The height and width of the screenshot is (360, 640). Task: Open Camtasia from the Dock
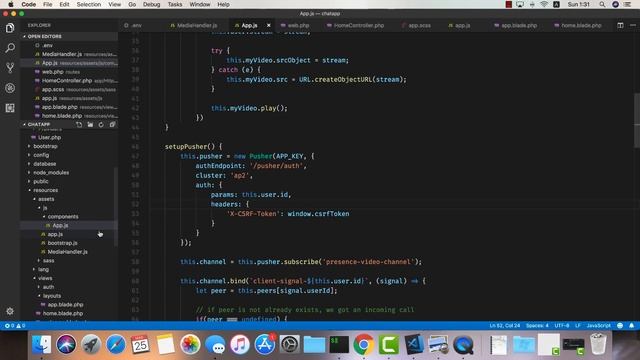pos(389,345)
